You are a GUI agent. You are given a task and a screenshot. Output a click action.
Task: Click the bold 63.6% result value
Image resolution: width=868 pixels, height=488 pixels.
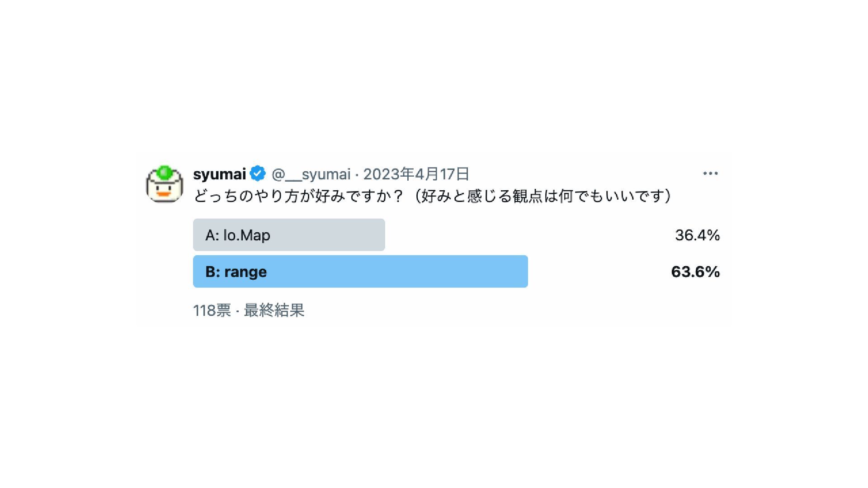pos(695,272)
